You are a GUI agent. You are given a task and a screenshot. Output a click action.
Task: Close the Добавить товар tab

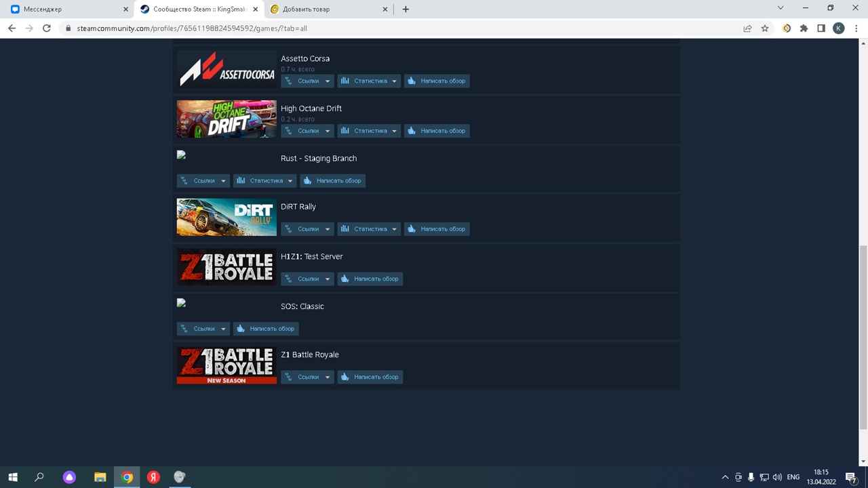click(385, 9)
